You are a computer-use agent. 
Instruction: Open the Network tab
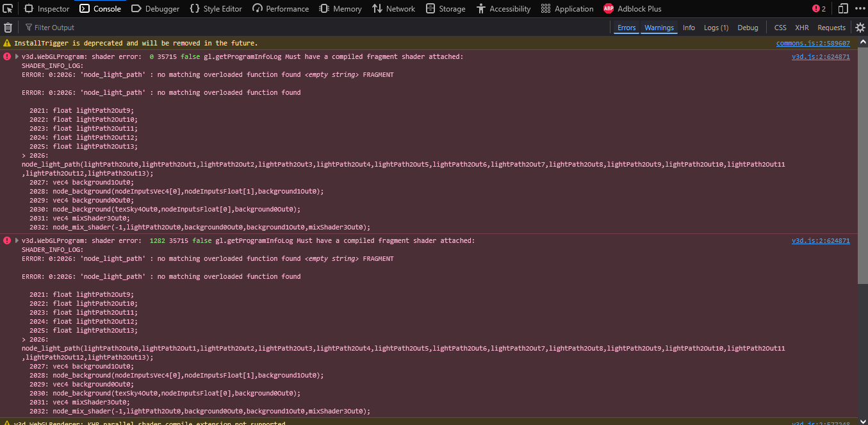coord(394,9)
